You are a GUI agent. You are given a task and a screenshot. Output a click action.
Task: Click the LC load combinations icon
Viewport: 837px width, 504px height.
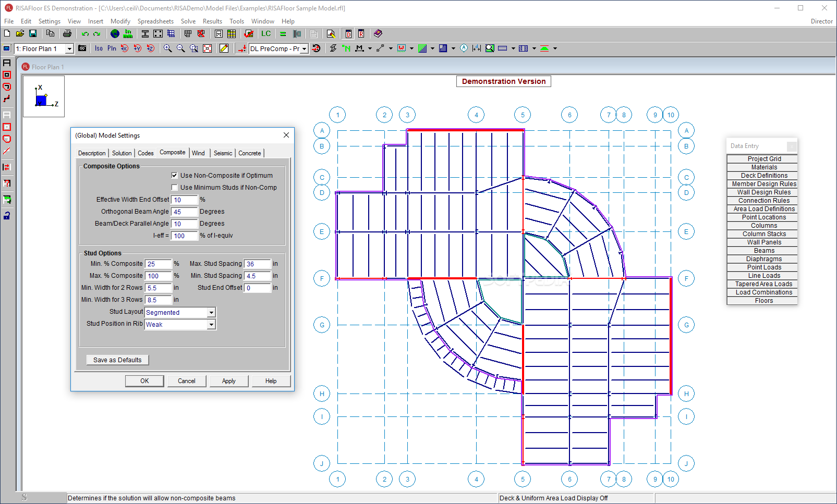266,33
